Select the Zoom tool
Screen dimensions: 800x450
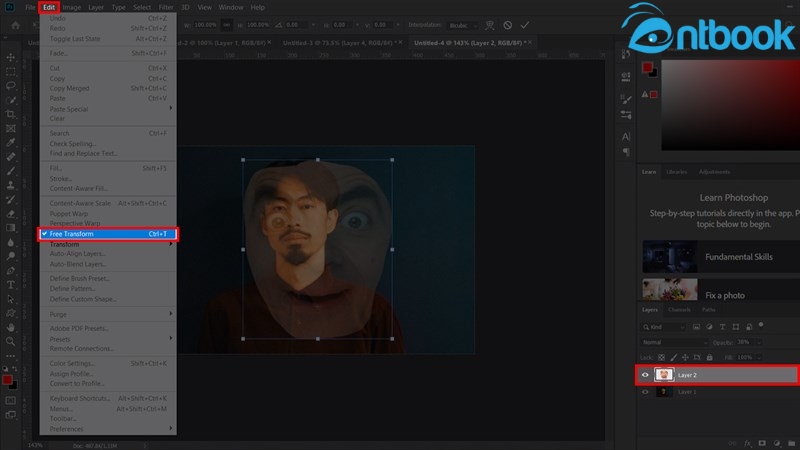(x=11, y=341)
